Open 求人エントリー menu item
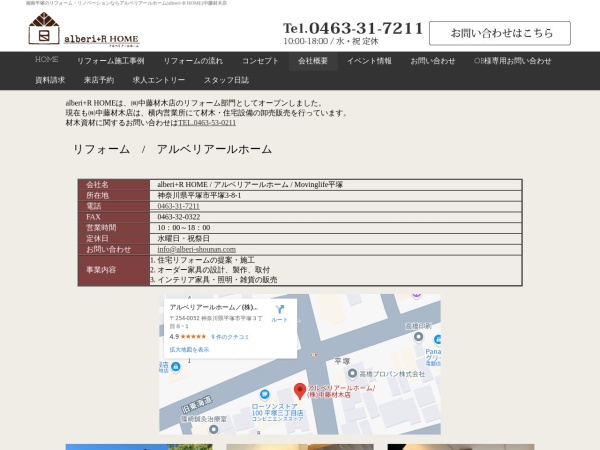This screenshot has width=600, height=450. (x=159, y=80)
